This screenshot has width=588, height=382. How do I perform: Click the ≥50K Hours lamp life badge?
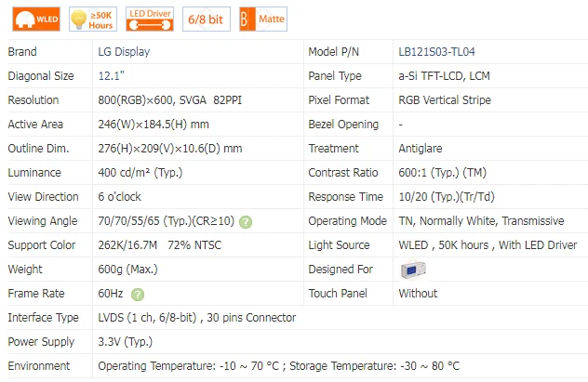coord(93,20)
